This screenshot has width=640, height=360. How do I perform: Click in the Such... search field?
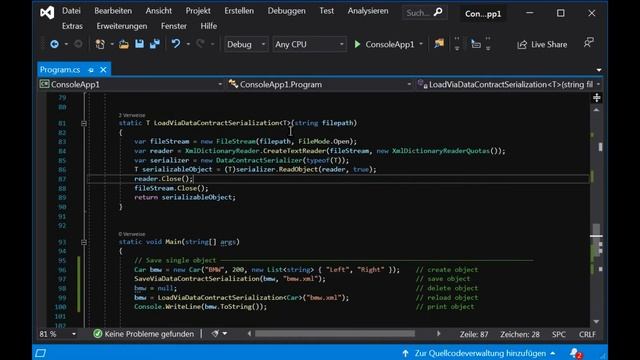click(x=417, y=13)
